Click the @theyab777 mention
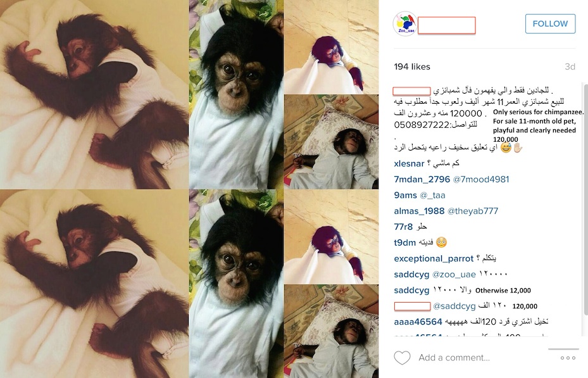 click(x=473, y=211)
